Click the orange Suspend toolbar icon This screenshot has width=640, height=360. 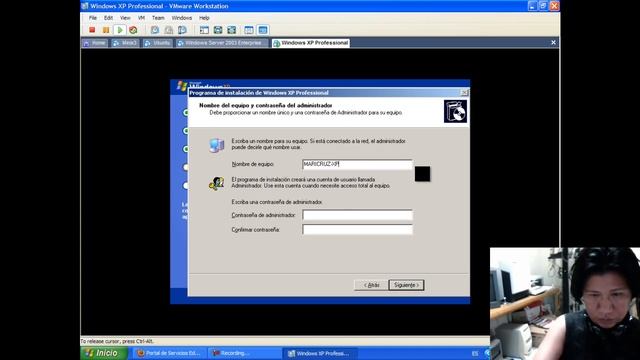[x=106, y=30]
